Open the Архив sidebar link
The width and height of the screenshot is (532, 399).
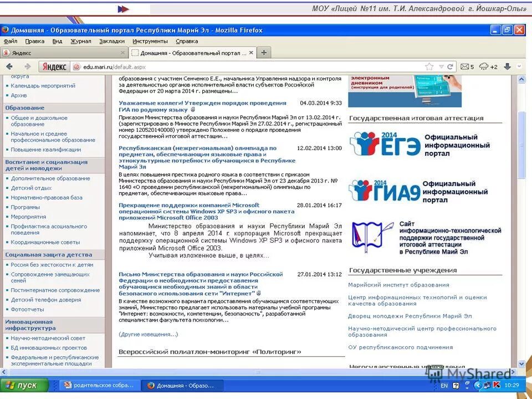tap(19, 95)
